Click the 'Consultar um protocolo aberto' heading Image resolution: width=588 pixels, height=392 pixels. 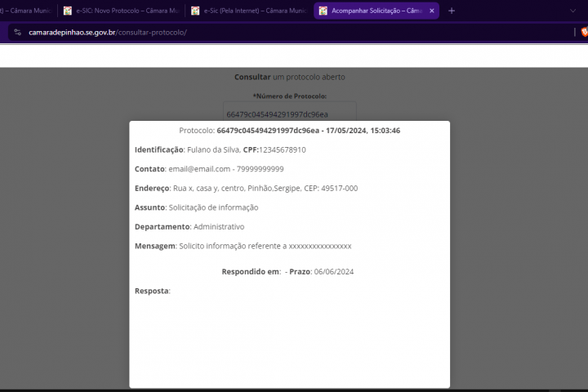289,77
